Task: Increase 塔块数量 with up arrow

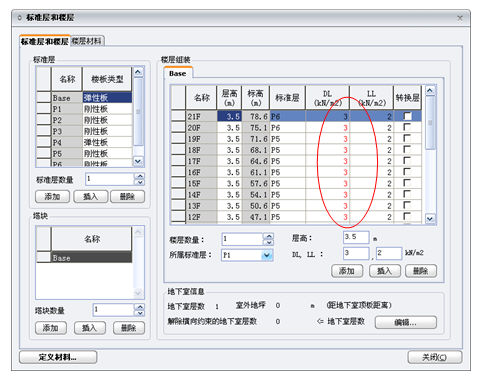Action: tap(140, 307)
